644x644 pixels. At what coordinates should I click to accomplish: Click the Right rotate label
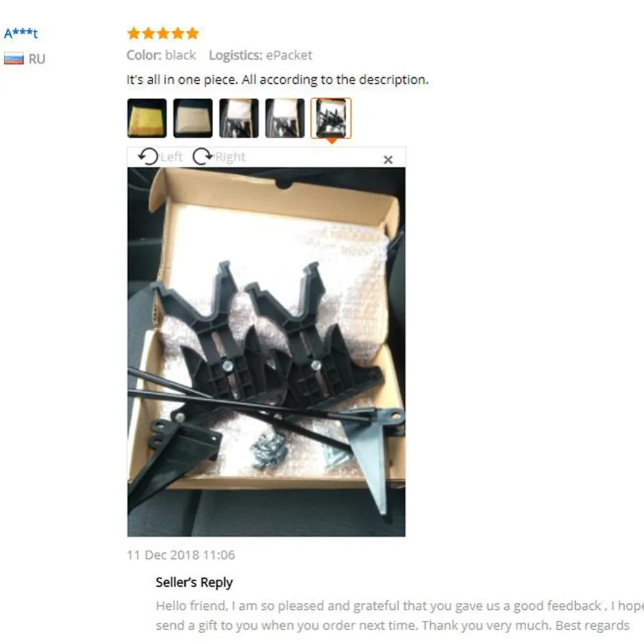(x=231, y=157)
